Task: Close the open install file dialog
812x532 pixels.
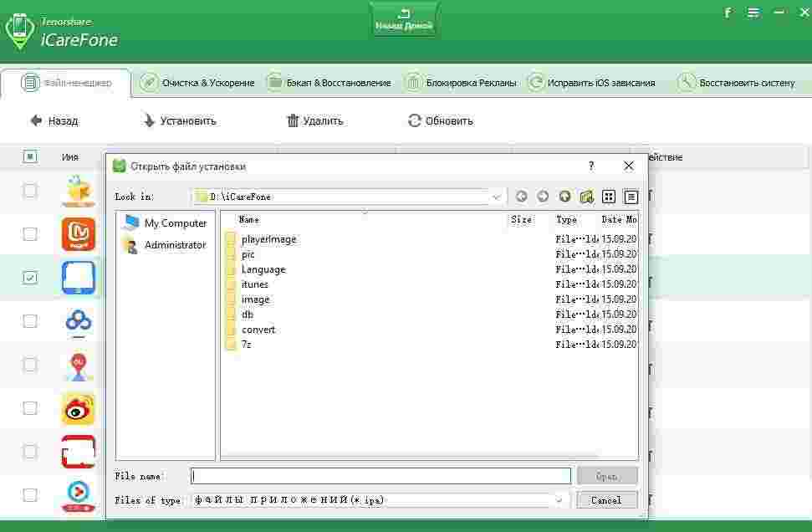Action: point(629,166)
